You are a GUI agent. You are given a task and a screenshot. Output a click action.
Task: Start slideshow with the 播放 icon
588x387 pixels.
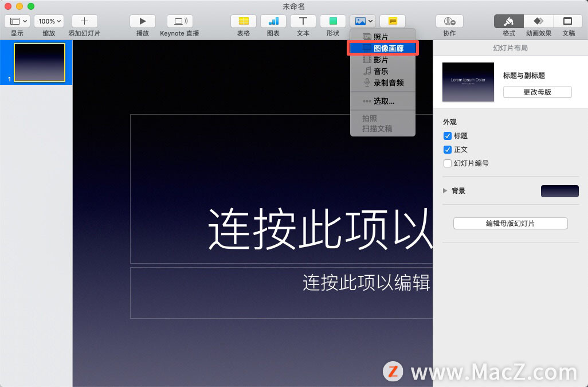pyautogui.click(x=143, y=21)
